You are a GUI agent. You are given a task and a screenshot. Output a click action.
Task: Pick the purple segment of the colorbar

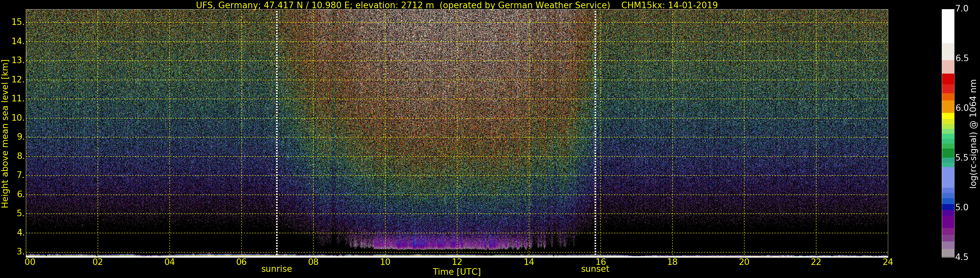(948, 222)
